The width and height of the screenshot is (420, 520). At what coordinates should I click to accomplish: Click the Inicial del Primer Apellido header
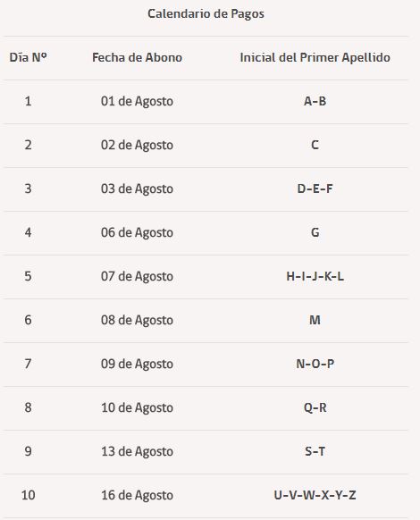pyautogui.click(x=315, y=58)
